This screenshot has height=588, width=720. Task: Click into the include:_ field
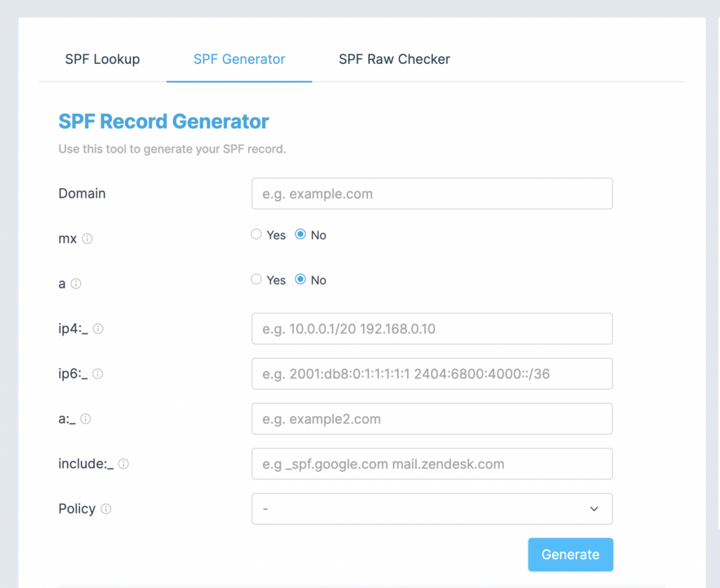pos(432,464)
